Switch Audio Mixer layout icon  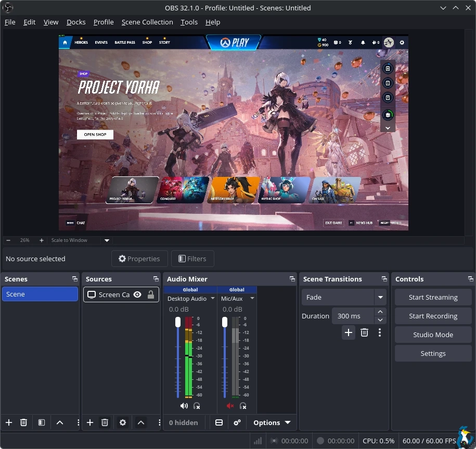point(219,422)
